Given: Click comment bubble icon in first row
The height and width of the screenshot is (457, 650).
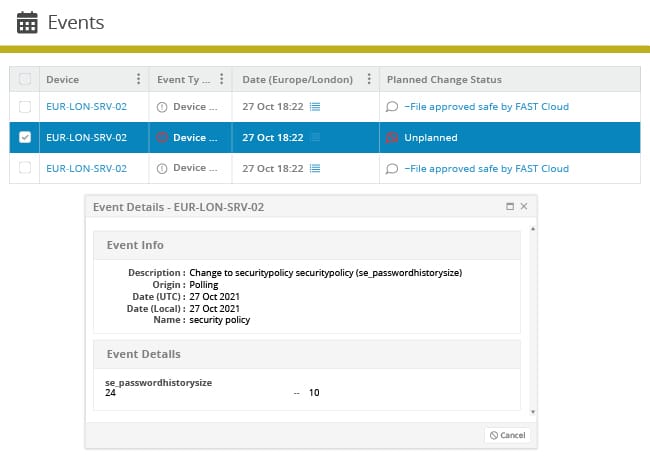Looking at the screenshot, I should (392, 107).
